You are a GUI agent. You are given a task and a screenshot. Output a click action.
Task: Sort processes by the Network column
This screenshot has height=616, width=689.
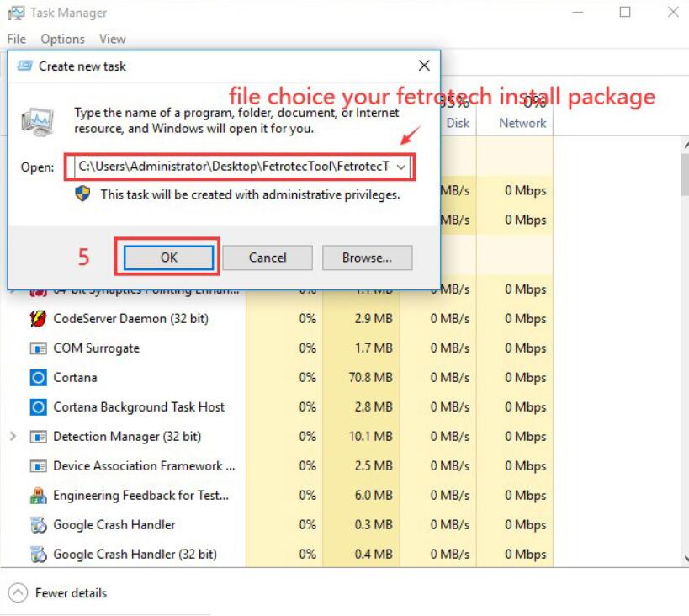tap(522, 123)
